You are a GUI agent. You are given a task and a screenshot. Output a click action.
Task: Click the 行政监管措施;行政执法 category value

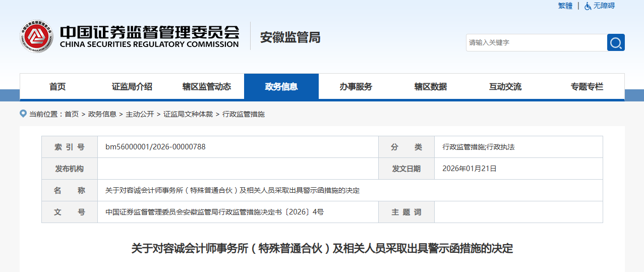(479, 147)
